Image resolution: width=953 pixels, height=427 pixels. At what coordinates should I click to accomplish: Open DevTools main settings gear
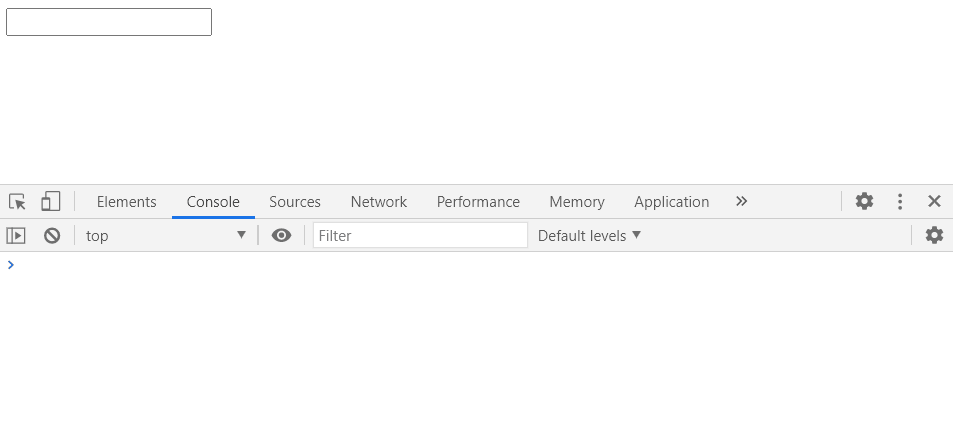[x=864, y=201]
